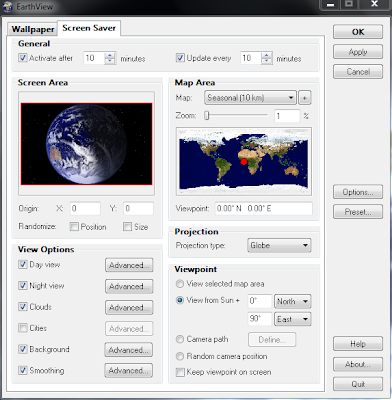Screen dimensions: 392x400
Task: Open Advanced settings for Day view
Action: [129, 265]
